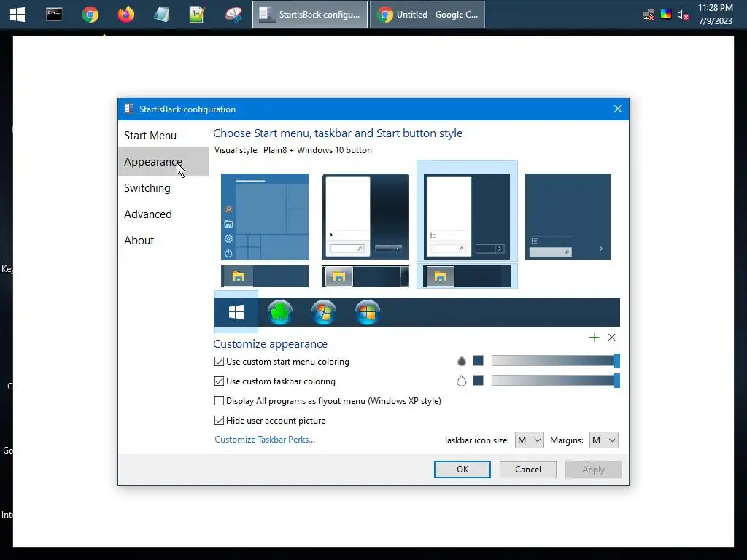Confirm settings with OK button
Image resolution: width=747 pixels, height=560 pixels.
tap(462, 469)
